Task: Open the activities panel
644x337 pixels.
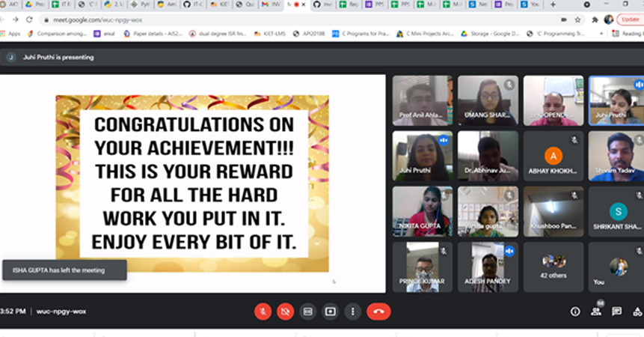Action: (637, 312)
